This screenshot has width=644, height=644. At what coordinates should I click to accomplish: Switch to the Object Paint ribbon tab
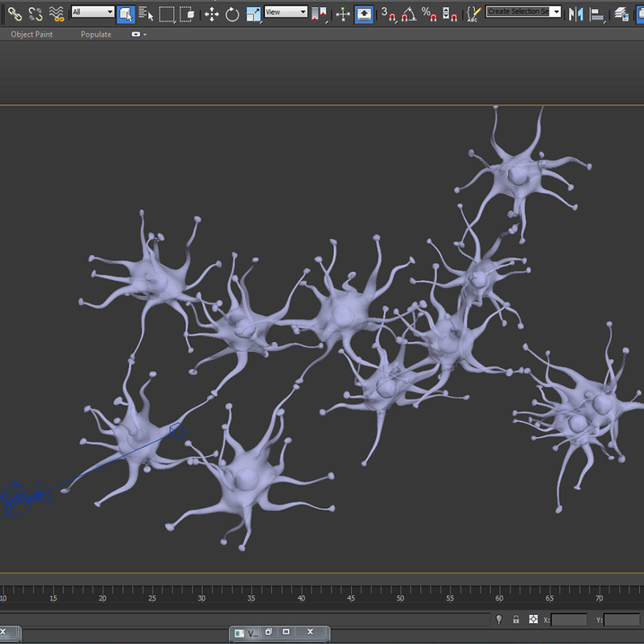(31, 35)
